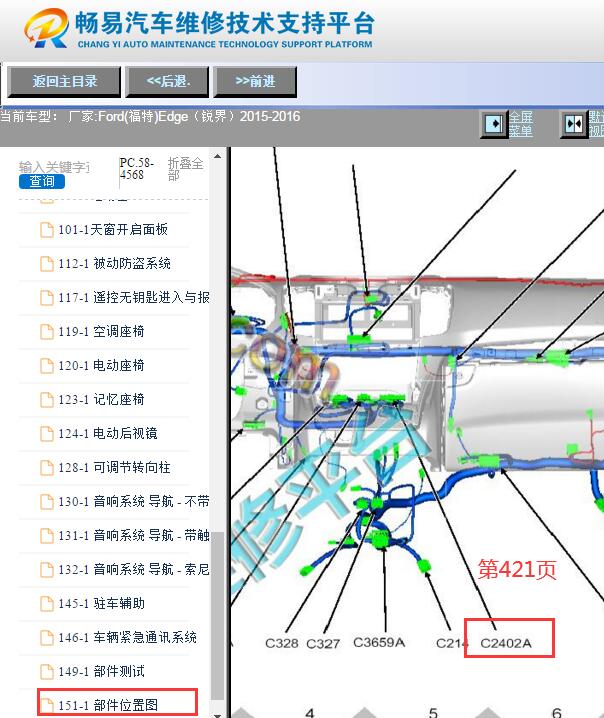Image resolution: width=604 pixels, height=718 pixels.
Task: Click the blue 查询 search button
Action: pos(42,181)
